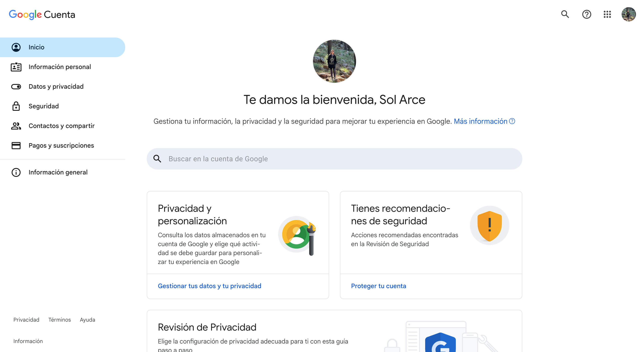Open the Privacidad footer link

click(x=26, y=320)
